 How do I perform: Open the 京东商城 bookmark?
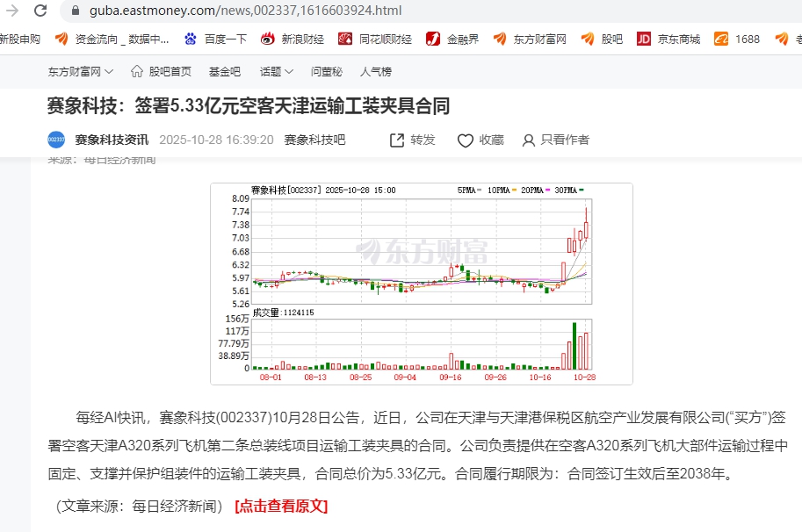[678, 40]
